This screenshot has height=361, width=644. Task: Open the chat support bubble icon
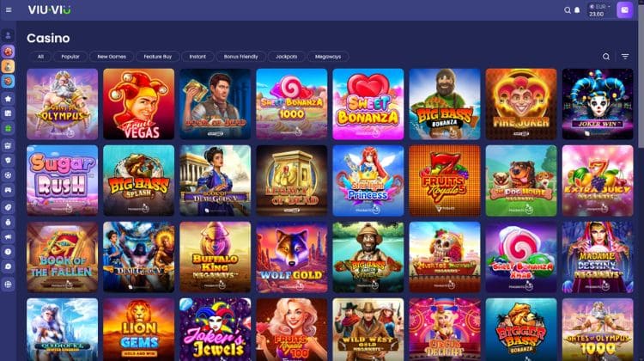8,266
